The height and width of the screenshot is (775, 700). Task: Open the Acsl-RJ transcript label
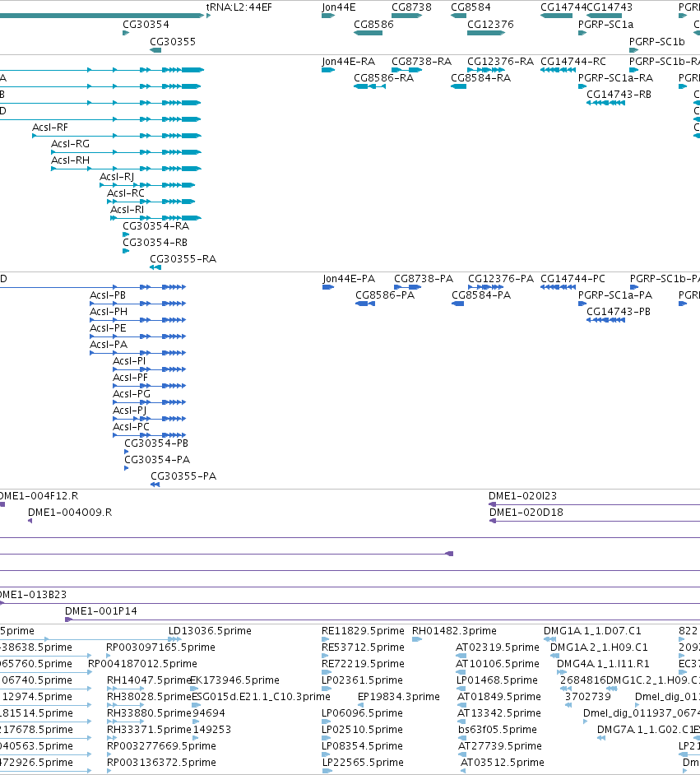pyautogui.click(x=117, y=176)
